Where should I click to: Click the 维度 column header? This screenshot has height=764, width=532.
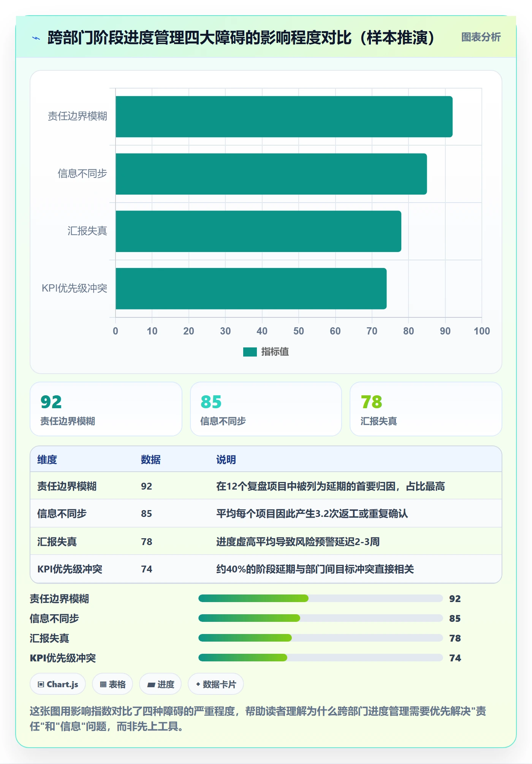click(x=47, y=460)
